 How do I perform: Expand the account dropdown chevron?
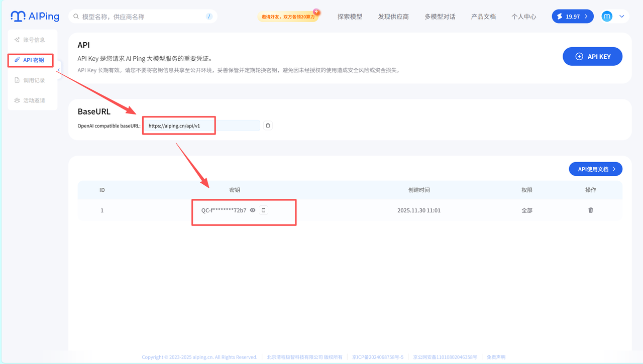[x=622, y=17]
